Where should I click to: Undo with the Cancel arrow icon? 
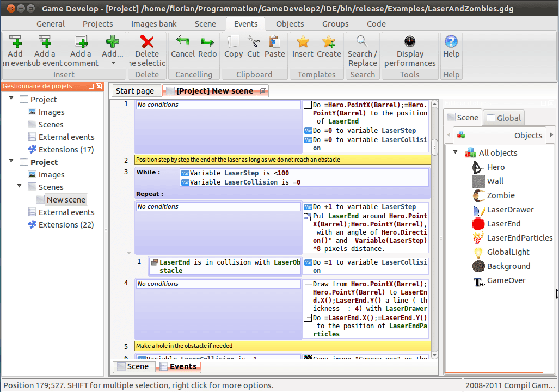click(x=182, y=42)
